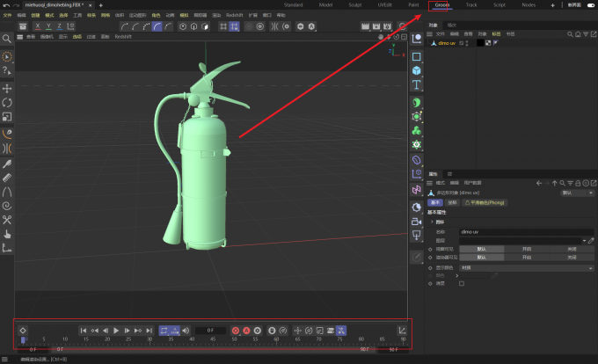Click the name field containing dimo uv
This screenshot has height=364, width=598.
click(527, 232)
